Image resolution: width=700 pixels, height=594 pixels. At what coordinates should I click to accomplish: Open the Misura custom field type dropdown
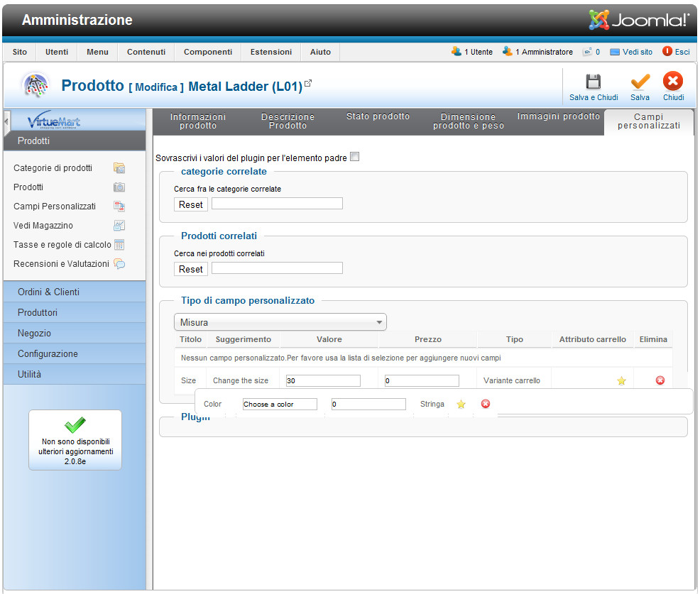(280, 322)
